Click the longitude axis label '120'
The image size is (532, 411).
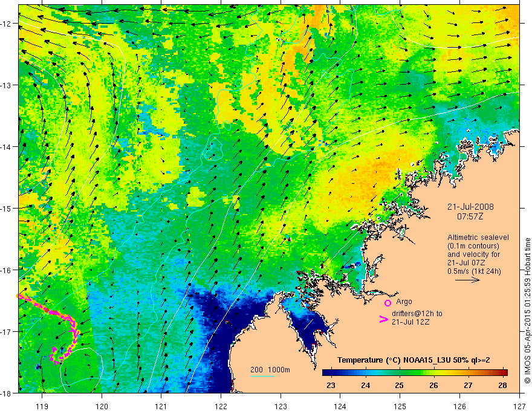point(102,406)
